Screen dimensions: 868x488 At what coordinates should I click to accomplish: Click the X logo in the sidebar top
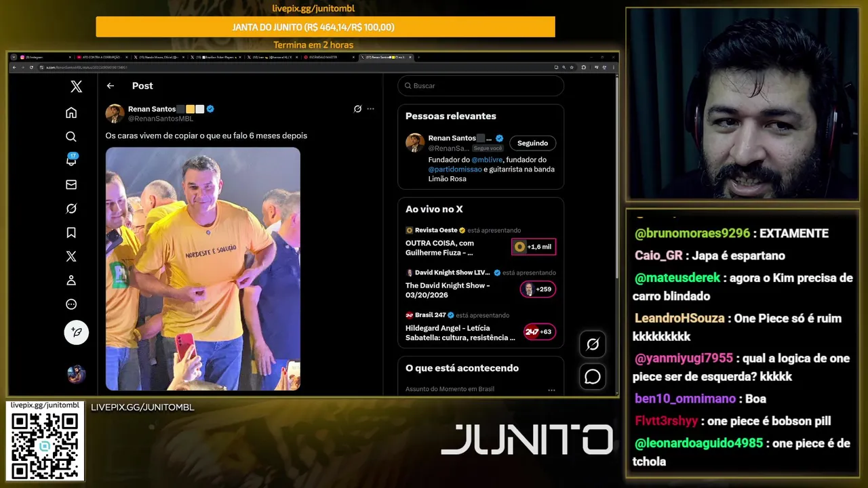pyautogui.click(x=76, y=86)
